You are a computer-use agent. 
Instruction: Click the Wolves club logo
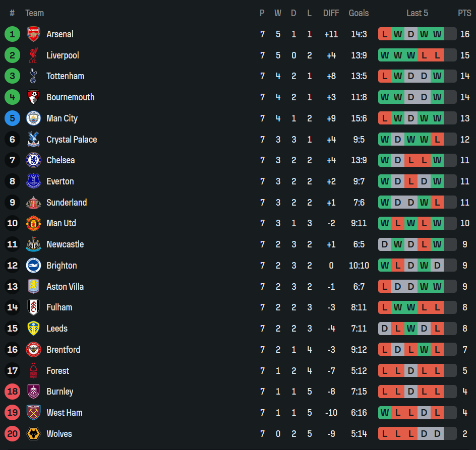pos(33,433)
